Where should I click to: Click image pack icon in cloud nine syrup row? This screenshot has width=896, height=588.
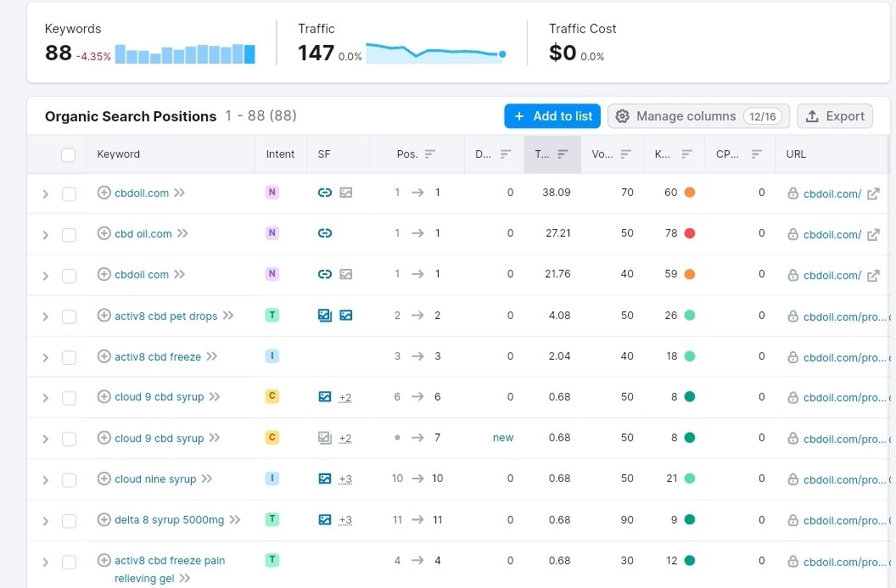325,479
